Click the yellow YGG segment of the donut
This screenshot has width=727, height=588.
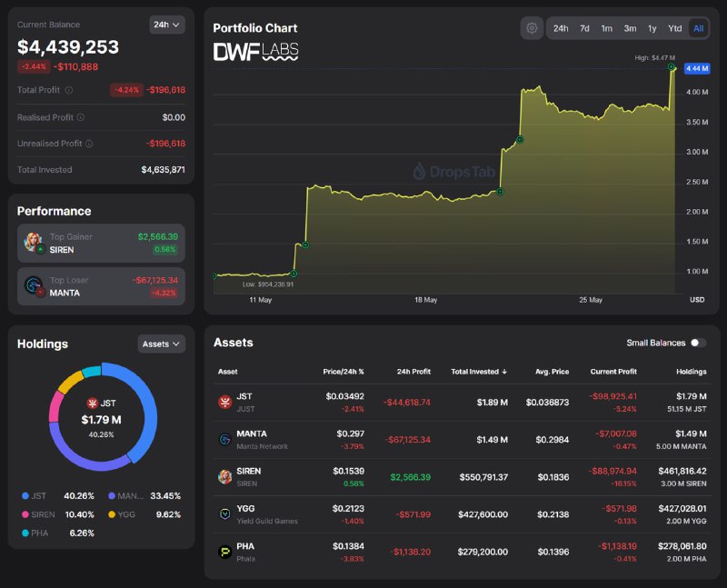[x=70, y=381]
